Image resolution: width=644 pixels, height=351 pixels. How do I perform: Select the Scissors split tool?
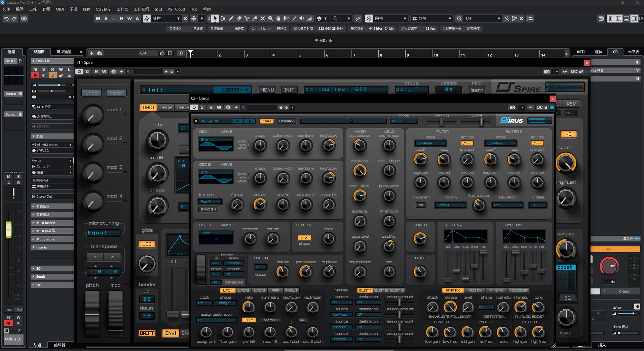click(x=247, y=18)
